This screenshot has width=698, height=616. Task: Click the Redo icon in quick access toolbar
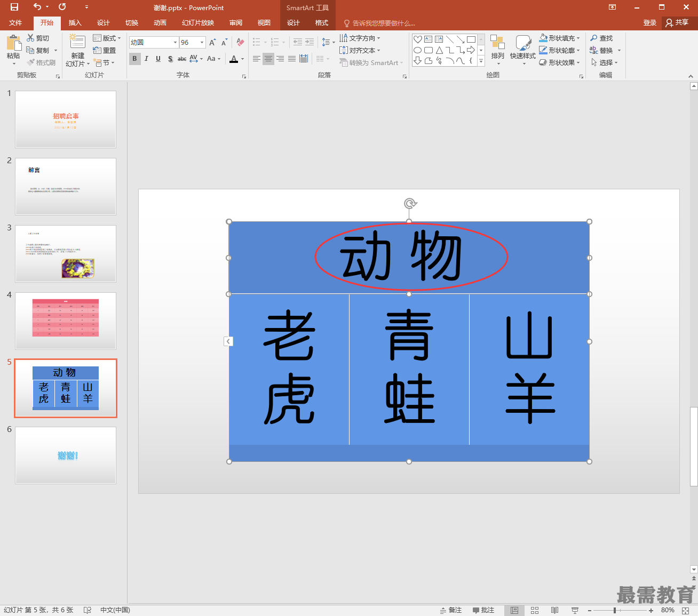pos(62,7)
